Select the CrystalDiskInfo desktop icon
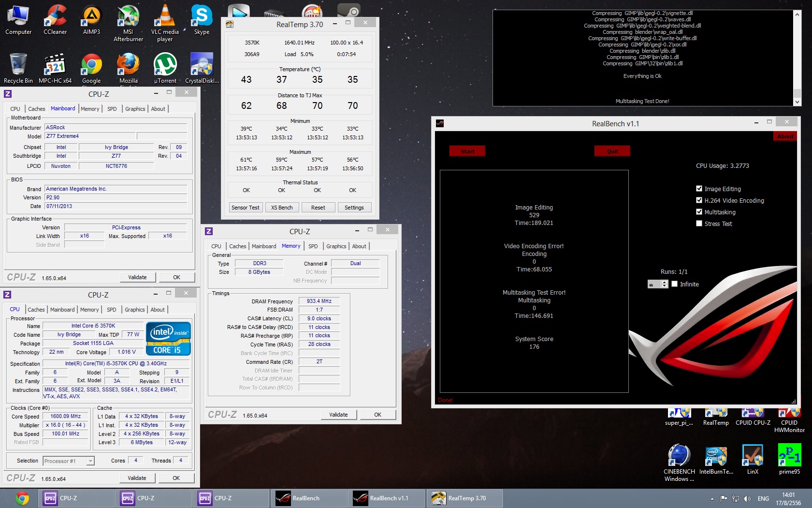 202,68
